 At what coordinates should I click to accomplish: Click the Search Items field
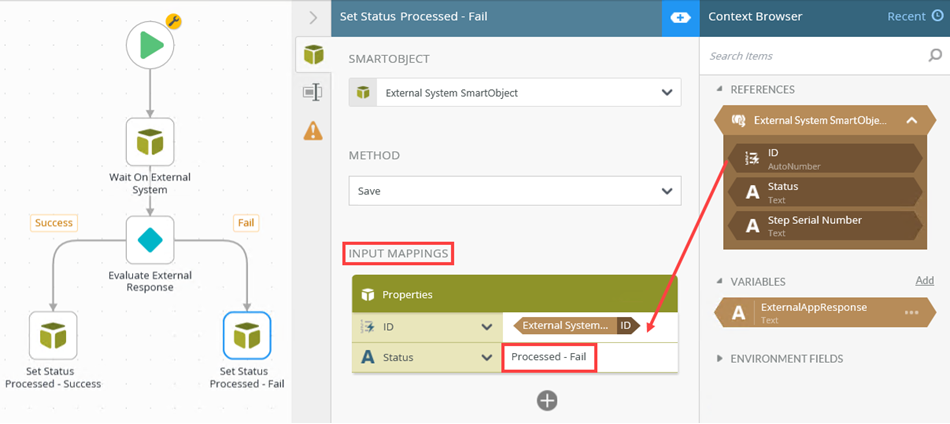815,56
